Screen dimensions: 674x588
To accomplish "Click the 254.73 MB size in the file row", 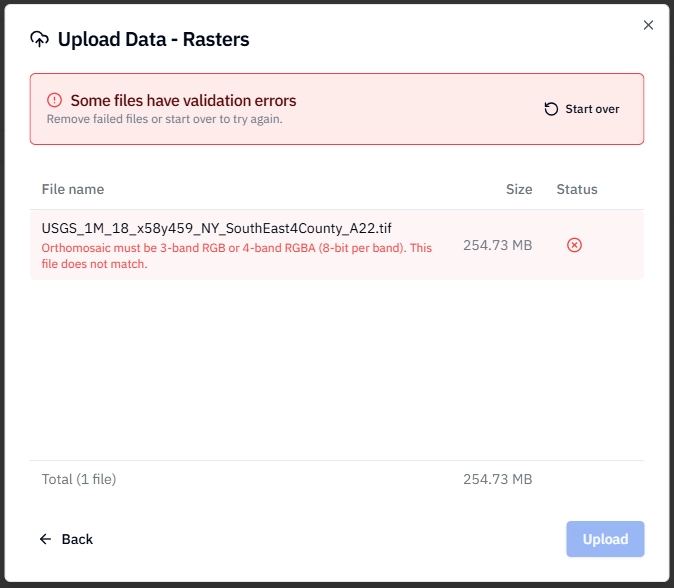I will tap(497, 245).
